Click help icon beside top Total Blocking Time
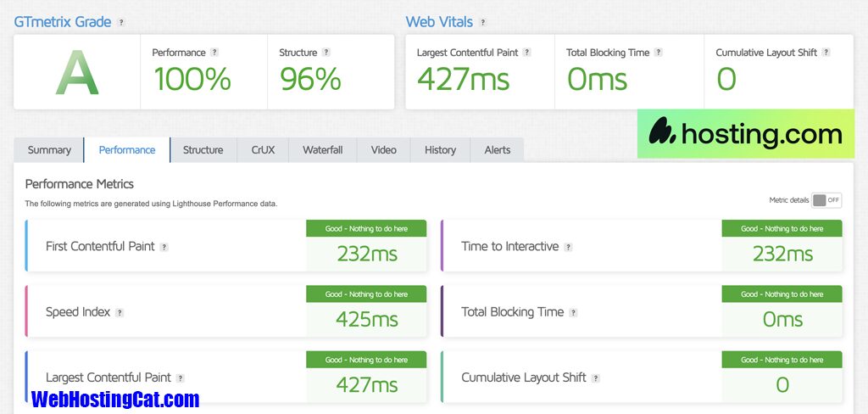This screenshot has width=868, height=414. 658,52
